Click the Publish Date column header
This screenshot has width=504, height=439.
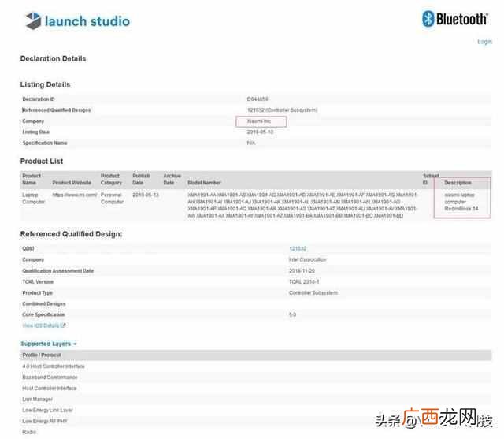click(x=141, y=179)
